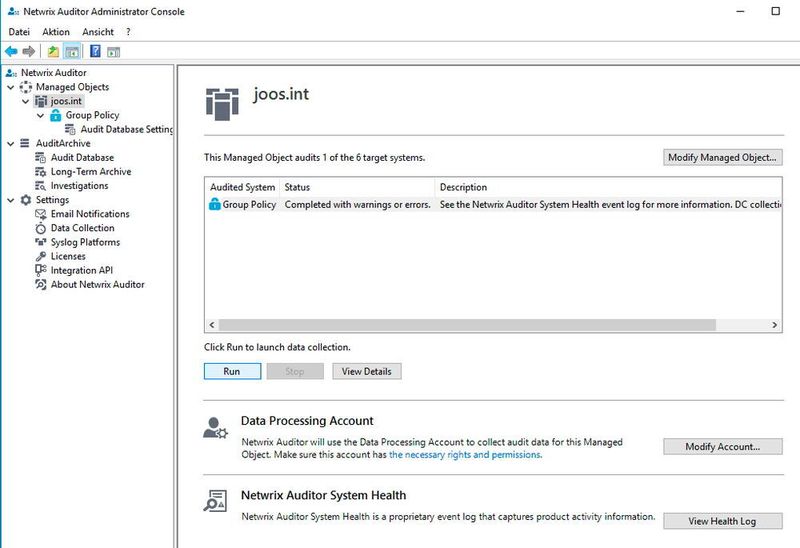Click the Email Notifications envelope icon
Image resolution: width=800 pixels, height=548 pixels.
tap(40, 214)
